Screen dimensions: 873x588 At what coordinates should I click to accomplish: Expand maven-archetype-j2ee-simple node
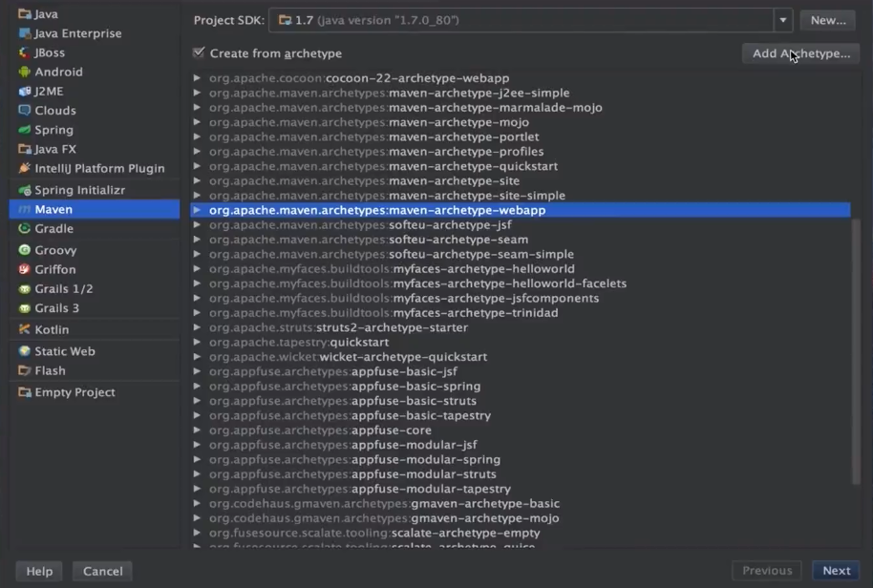(197, 93)
